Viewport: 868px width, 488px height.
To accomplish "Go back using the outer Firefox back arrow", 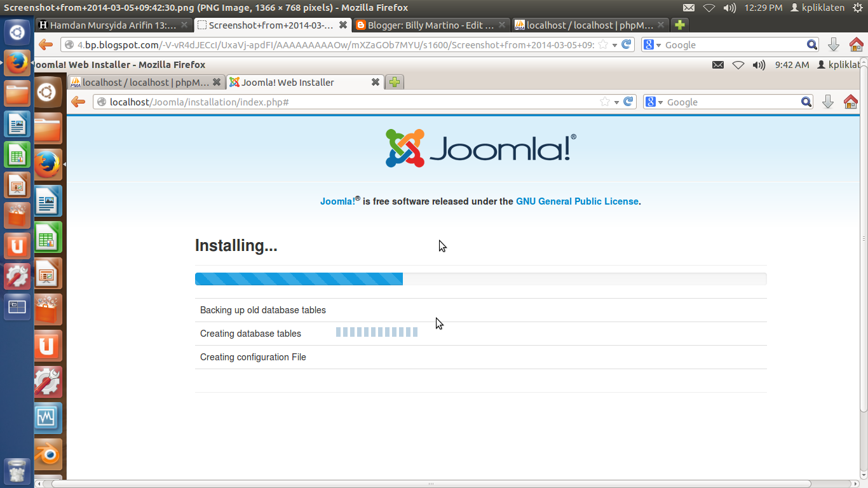I will pos(46,44).
